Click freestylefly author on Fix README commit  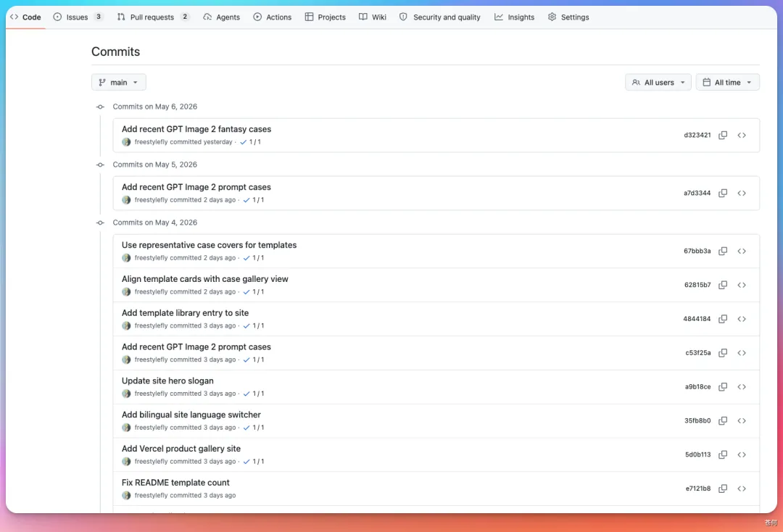(x=152, y=496)
